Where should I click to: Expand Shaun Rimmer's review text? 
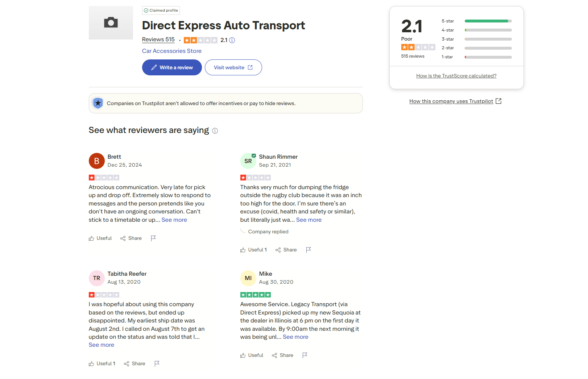309,220
